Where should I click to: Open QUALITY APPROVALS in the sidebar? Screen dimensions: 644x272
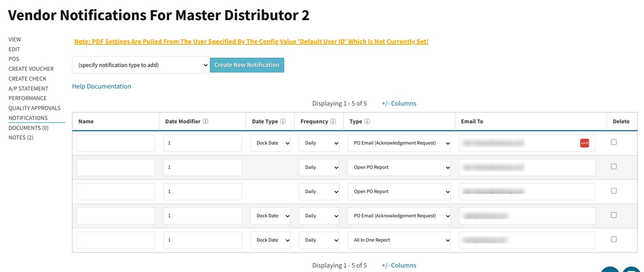coord(34,108)
